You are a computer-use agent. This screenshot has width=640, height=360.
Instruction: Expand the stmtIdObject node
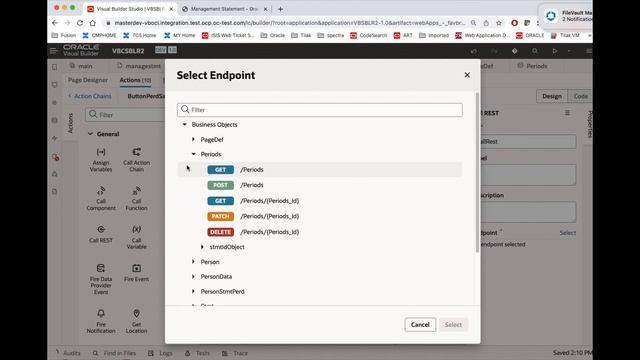tap(202, 247)
